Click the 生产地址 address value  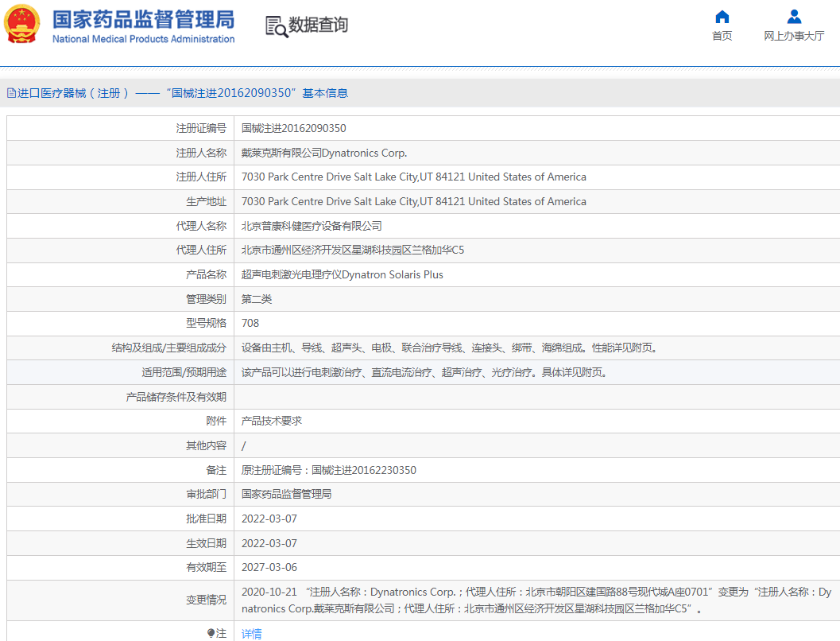coord(413,201)
